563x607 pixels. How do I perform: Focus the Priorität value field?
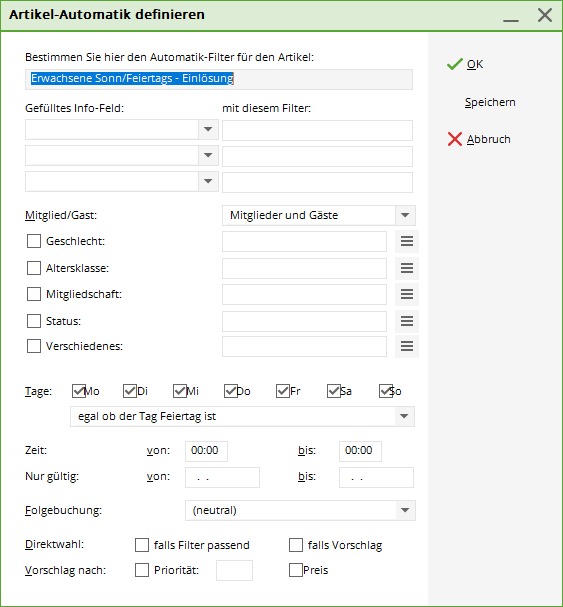point(234,570)
